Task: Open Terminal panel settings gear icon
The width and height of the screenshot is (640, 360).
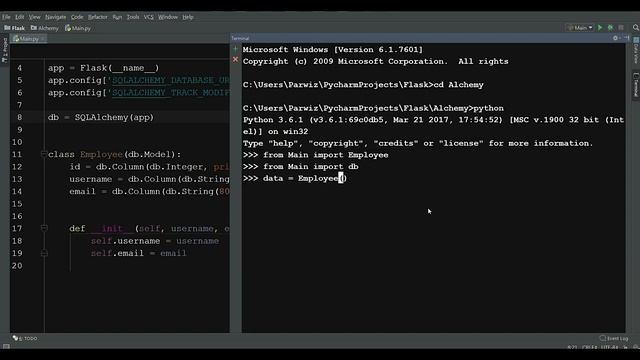Action: [x=616, y=38]
